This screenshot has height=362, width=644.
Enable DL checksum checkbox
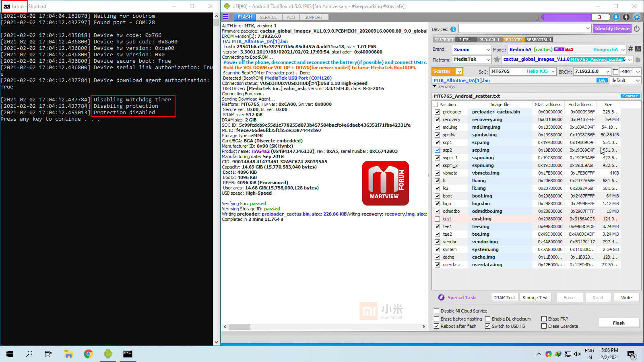(488, 319)
